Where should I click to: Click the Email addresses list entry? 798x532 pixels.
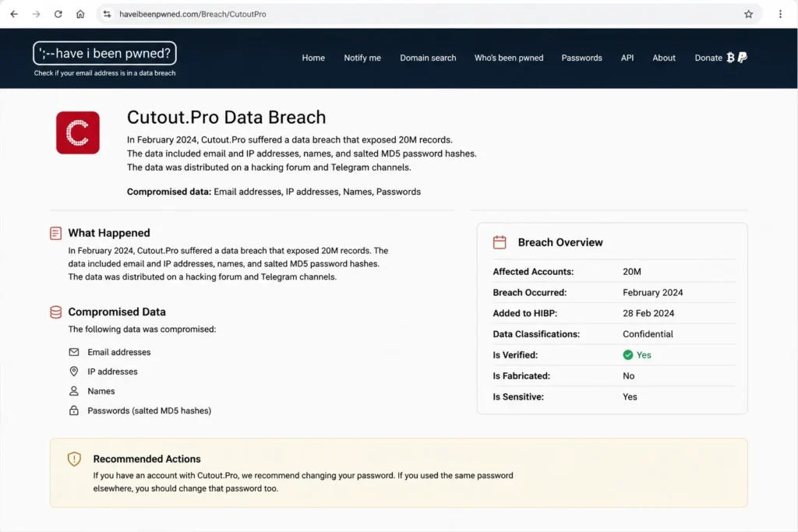119,352
